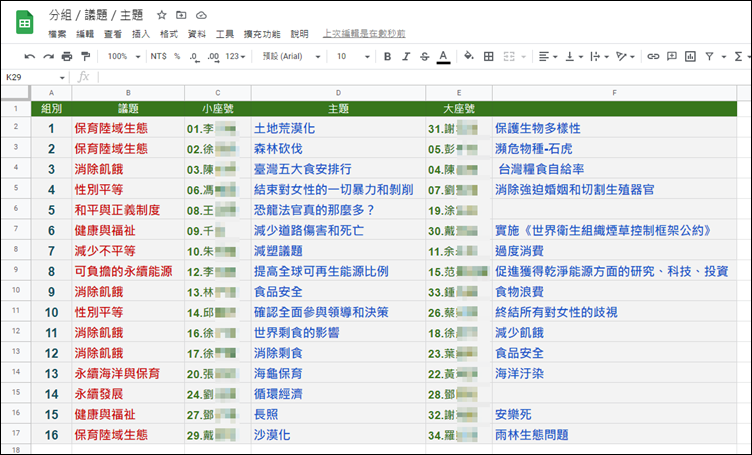
Task: Select cell 世界剩食的影響
Action: [338, 333]
